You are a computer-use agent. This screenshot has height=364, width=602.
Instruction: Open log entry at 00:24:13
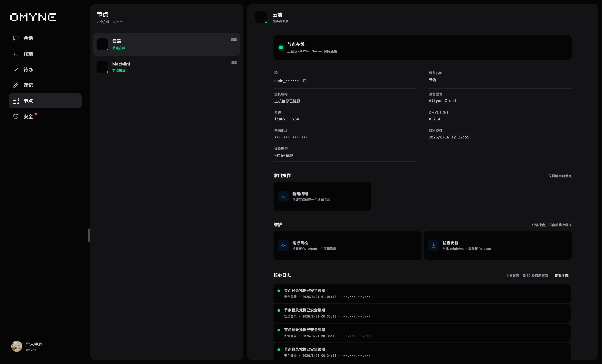[x=422, y=352]
